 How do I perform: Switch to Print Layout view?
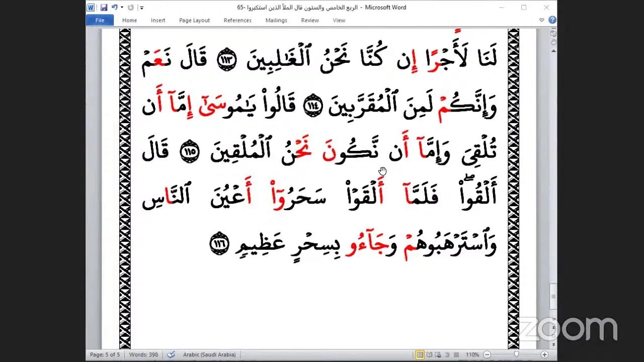420,354
